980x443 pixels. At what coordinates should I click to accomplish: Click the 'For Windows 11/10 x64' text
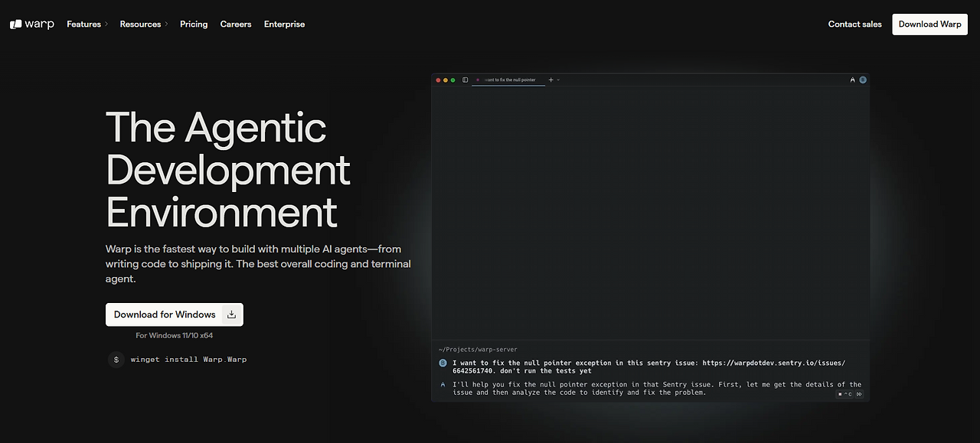pyautogui.click(x=175, y=335)
